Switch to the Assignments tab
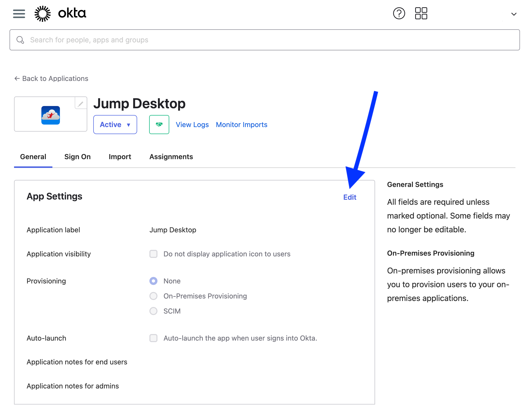 171,157
